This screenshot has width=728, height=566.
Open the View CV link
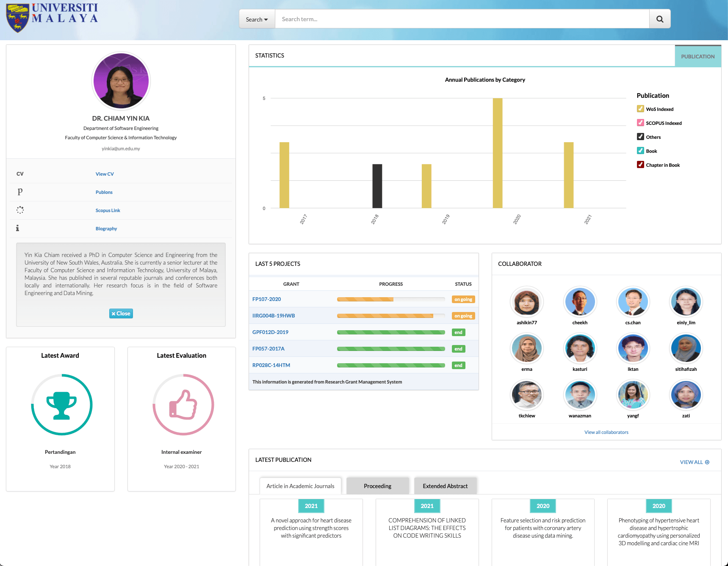point(105,174)
